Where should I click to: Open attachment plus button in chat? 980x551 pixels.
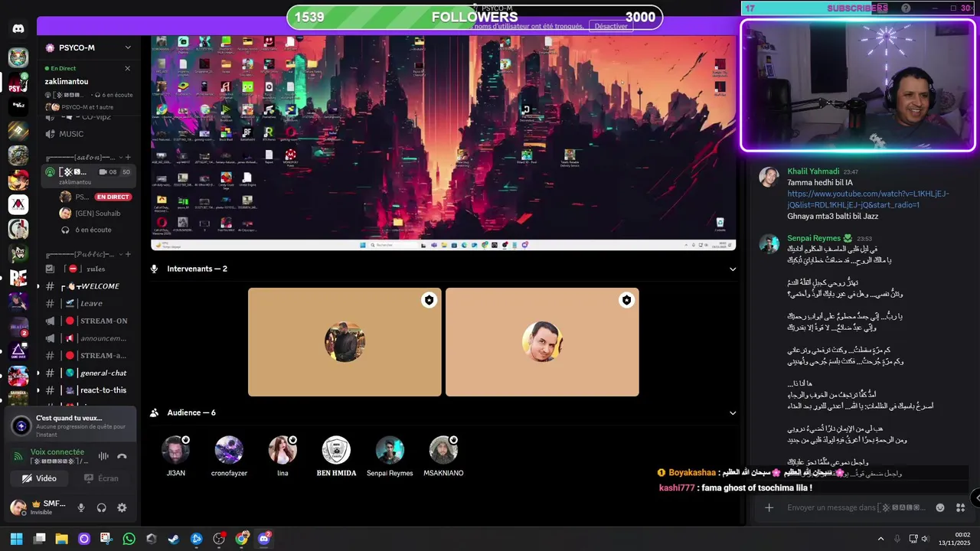pos(769,507)
